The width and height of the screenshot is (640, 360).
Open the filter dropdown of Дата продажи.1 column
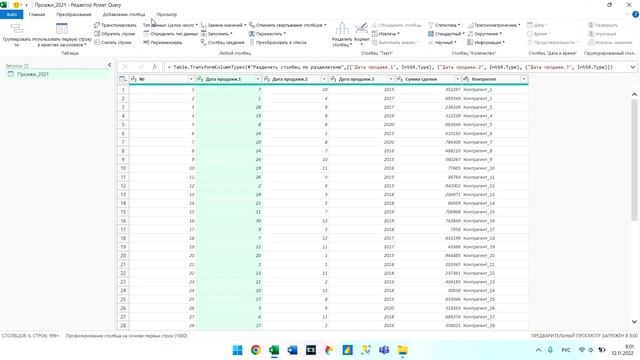tap(258, 79)
